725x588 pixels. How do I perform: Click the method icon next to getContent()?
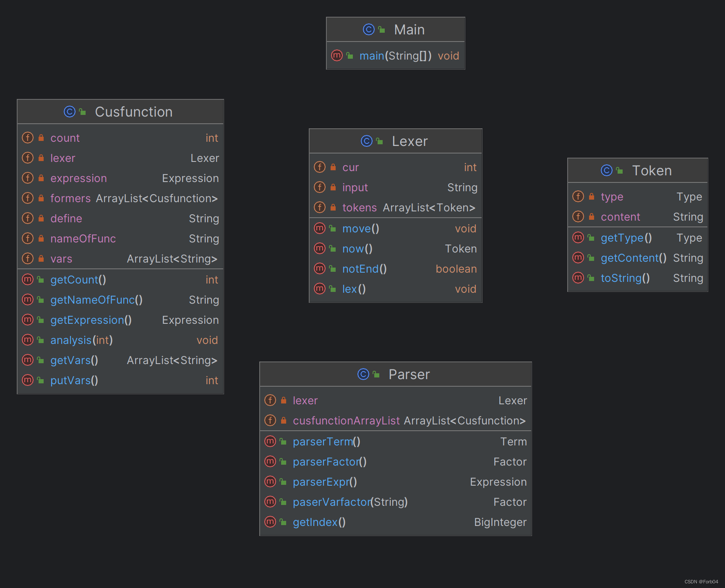coord(578,258)
